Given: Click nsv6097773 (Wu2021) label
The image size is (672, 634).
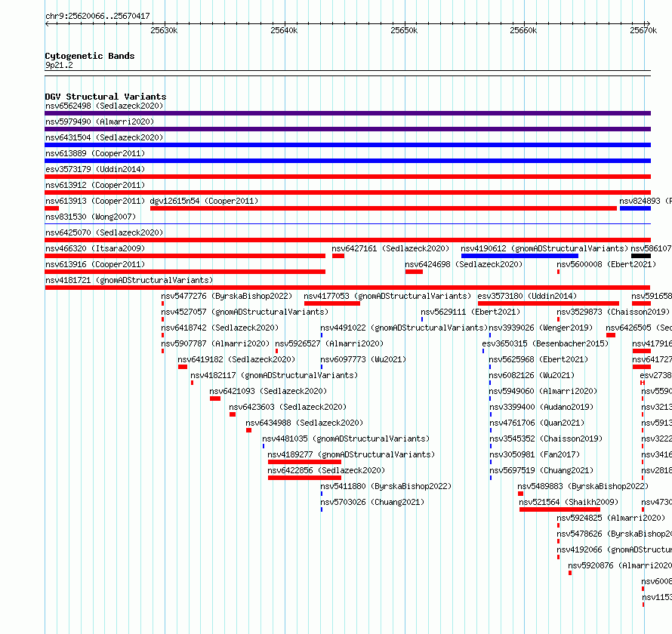Looking at the screenshot, I should point(363,359).
